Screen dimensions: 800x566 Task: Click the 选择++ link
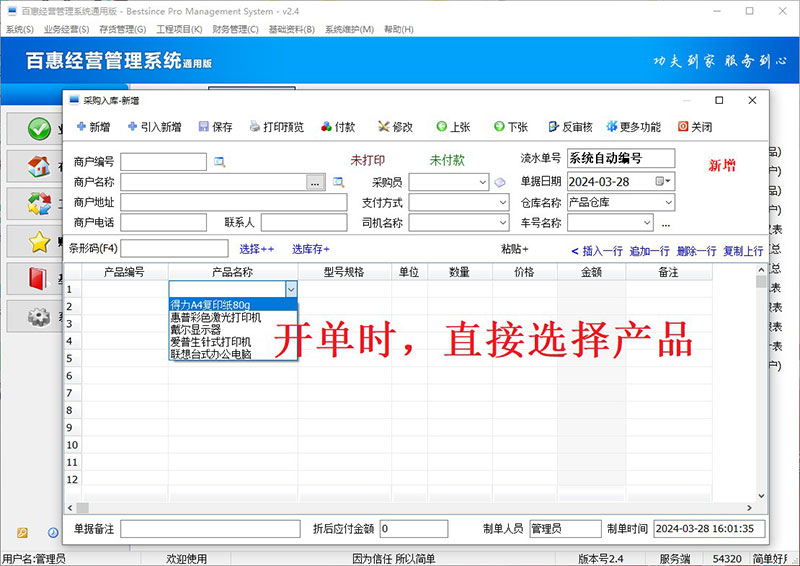pos(257,249)
